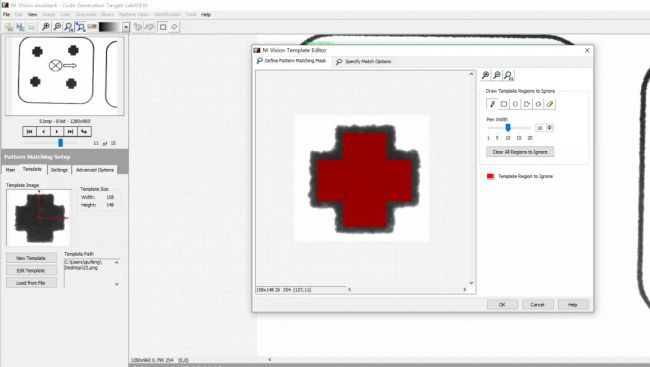650x367 pixels.
Task: Zoom out in the Template Editor dialog
Action: pos(497,75)
